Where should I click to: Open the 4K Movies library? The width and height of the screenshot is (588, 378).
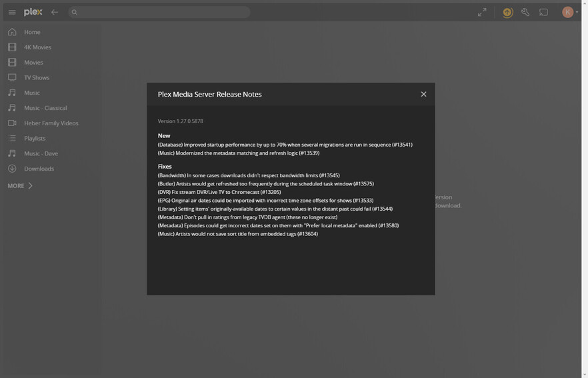[37, 47]
